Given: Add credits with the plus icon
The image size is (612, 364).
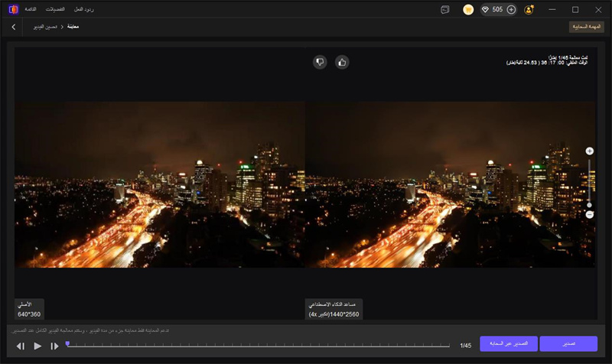Looking at the screenshot, I should (x=511, y=9).
